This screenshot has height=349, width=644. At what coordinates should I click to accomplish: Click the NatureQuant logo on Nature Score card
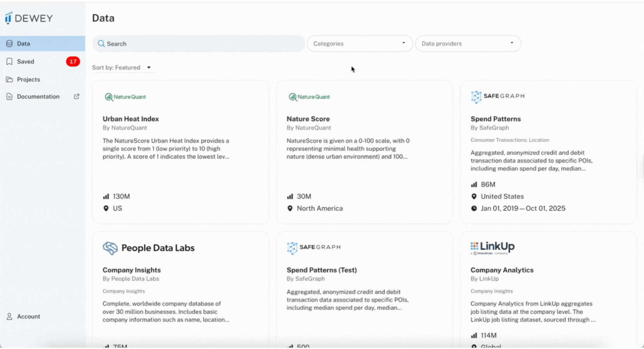tap(309, 97)
